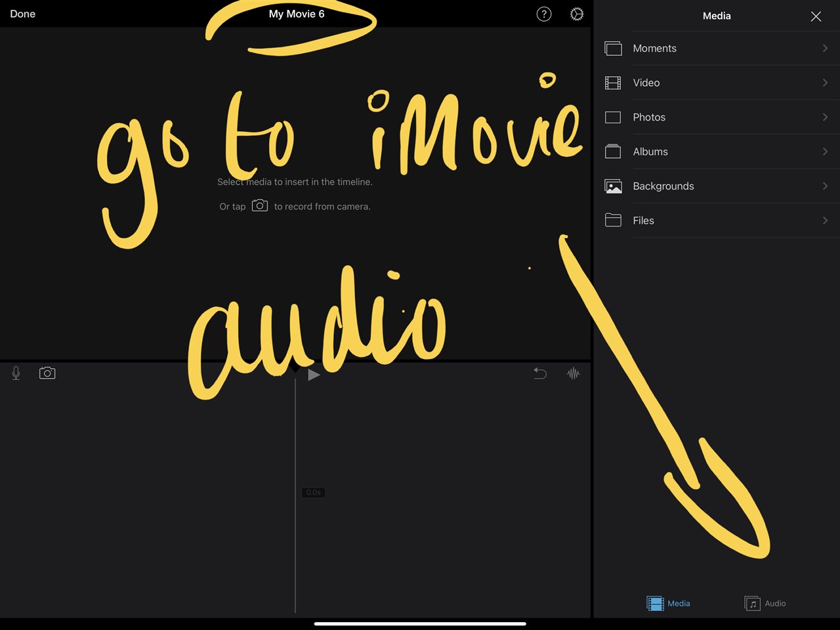Screen dimensions: 840x630
Task: Expand the Albums row chevron
Action: [825, 152]
